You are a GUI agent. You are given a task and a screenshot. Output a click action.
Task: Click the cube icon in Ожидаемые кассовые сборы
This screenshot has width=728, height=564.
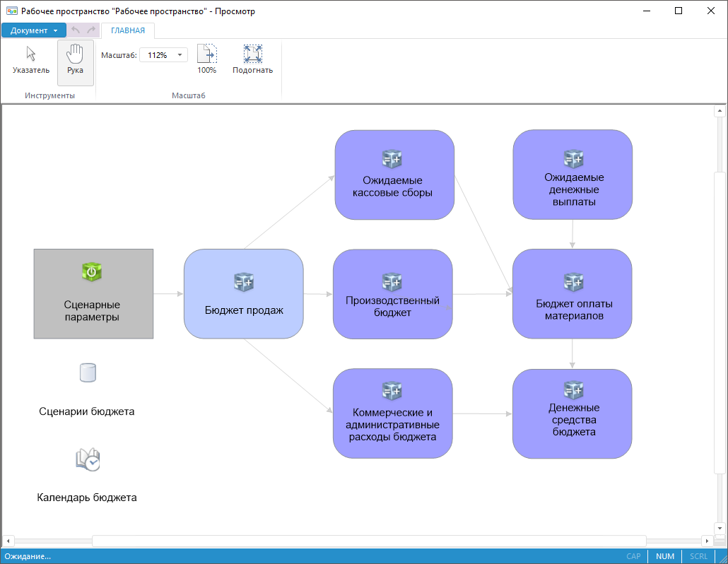pos(392,158)
